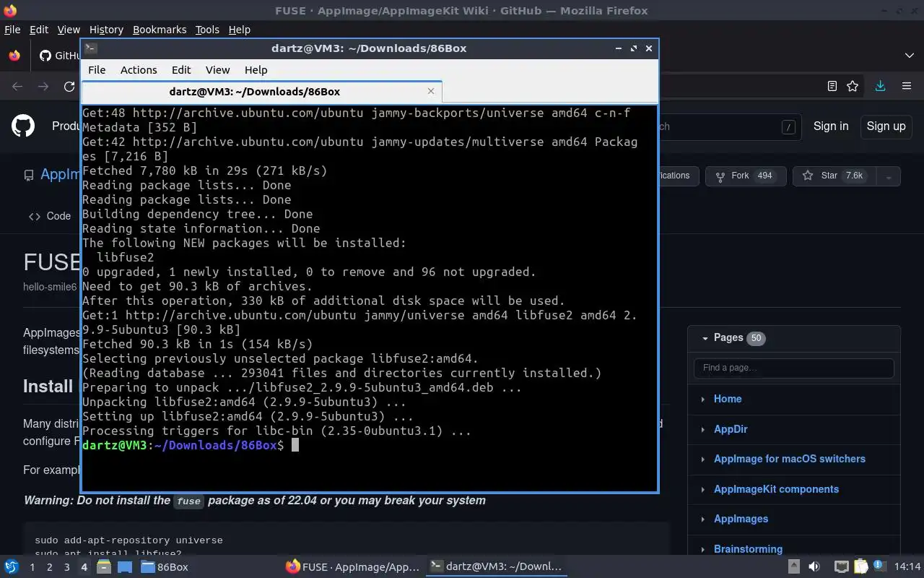Click the GitHub logo homepage icon
This screenshot has height=578, width=924.
[23, 126]
